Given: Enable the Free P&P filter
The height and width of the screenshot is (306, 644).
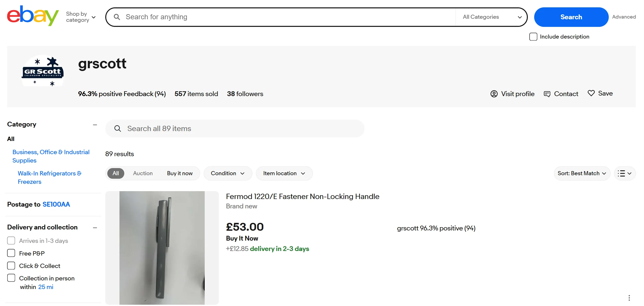Looking at the screenshot, I should coord(11,253).
